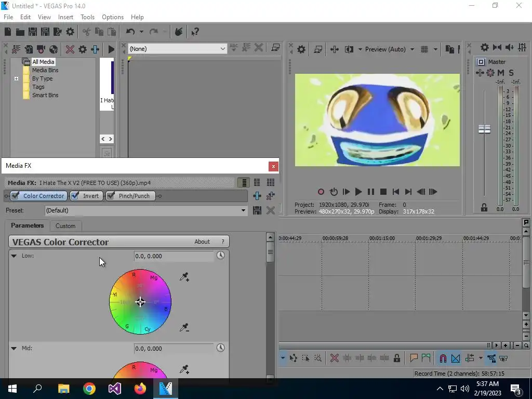Click the What's This help cursor icon
532x399 pixels.
(195, 32)
